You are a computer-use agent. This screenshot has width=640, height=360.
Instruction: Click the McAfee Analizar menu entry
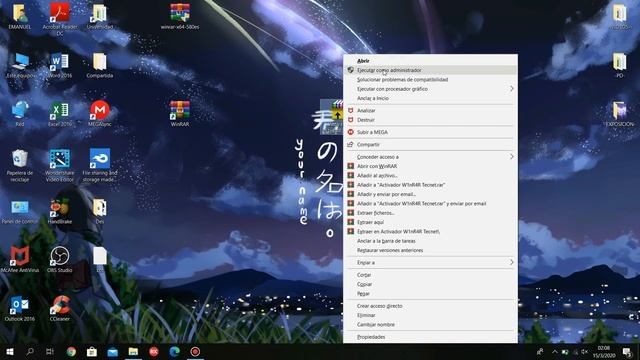(431, 111)
